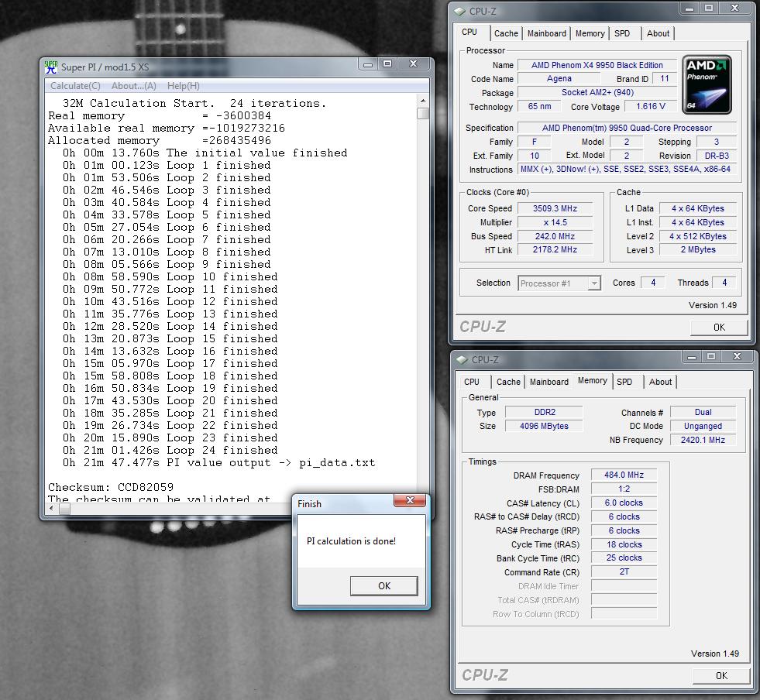Open the Calculate(C) menu in Super PI

75,86
